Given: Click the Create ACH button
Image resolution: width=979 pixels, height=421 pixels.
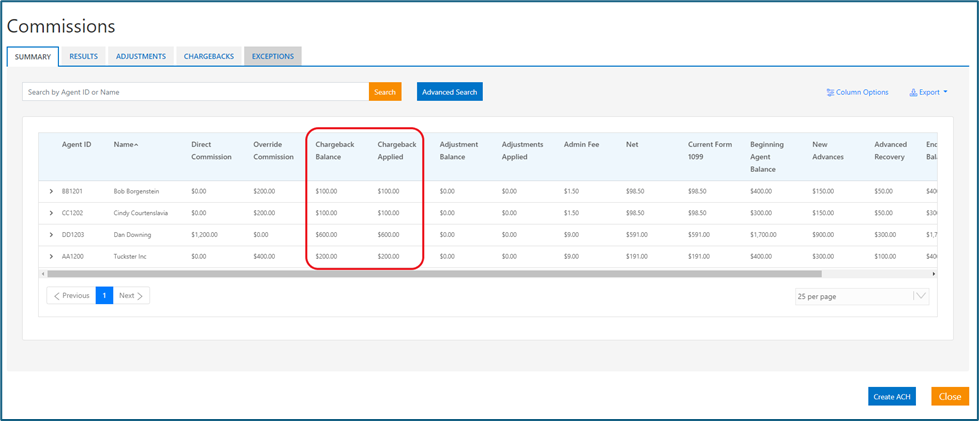Looking at the screenshot, I should coord(892,397).
